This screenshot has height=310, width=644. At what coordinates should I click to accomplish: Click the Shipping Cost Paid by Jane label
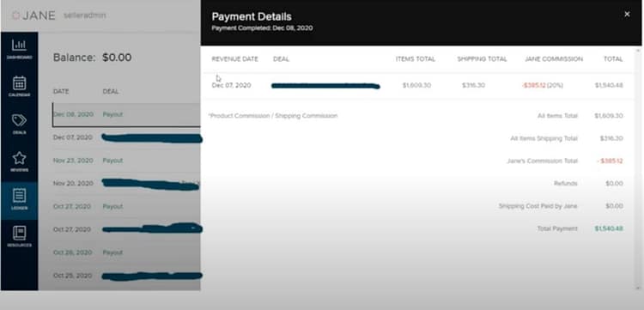(x=538, y=206)
